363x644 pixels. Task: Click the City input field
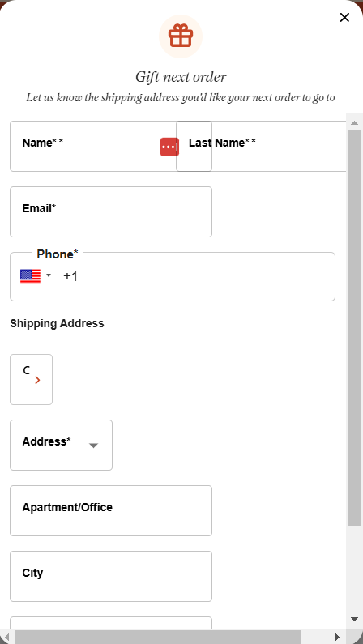(111, 577)
